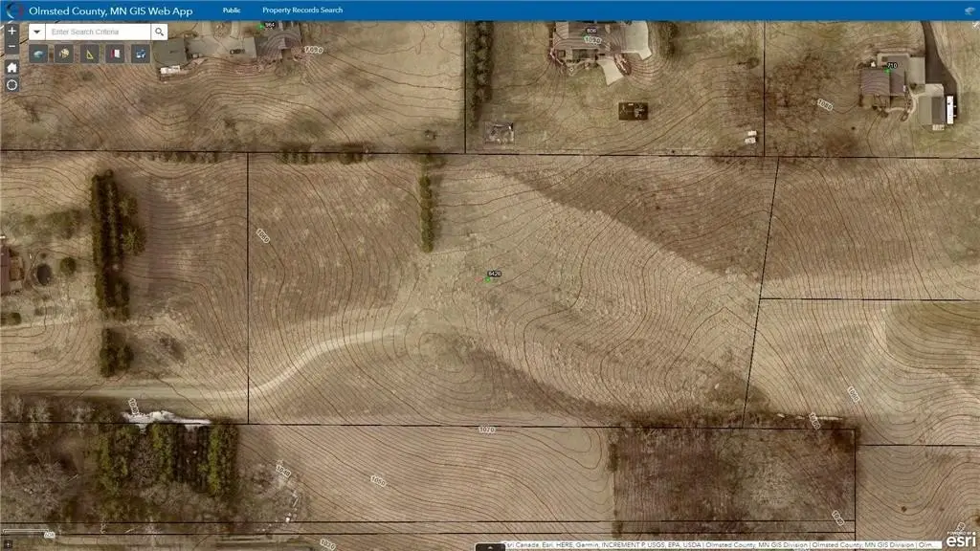Screen dimensions: 980x551
Task: Zoom out on the map
Action: coord(11,47)
